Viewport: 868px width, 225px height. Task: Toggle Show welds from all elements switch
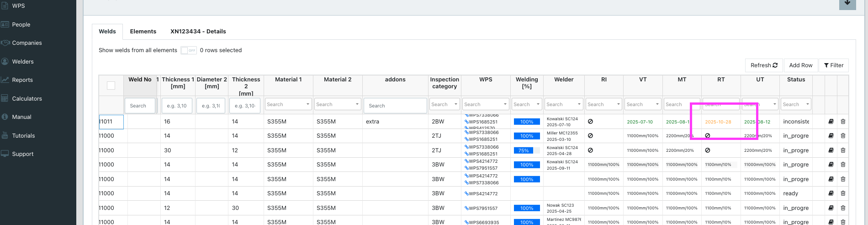(189, 50)
